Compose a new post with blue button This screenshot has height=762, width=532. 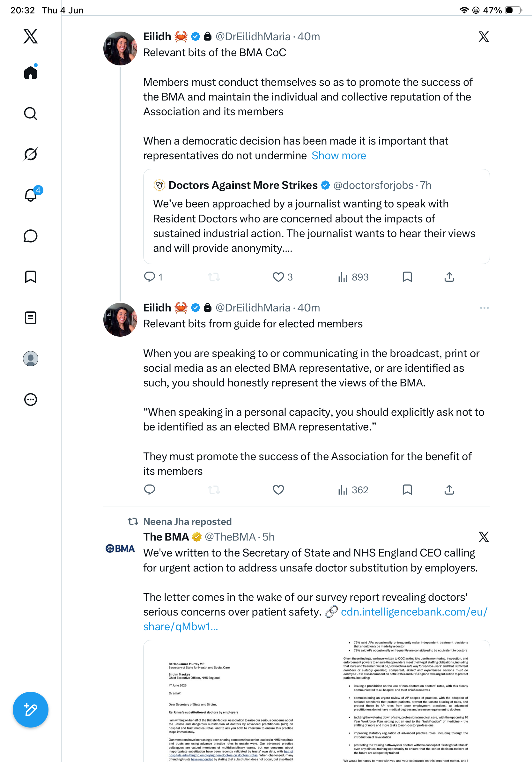click(31, 710)
